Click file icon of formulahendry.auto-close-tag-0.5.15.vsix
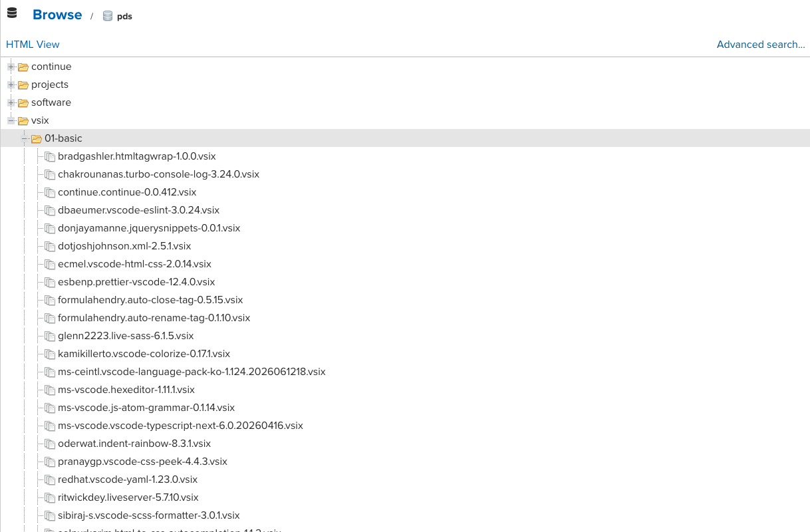The image size is (810, 532). (x=50, y=301)
